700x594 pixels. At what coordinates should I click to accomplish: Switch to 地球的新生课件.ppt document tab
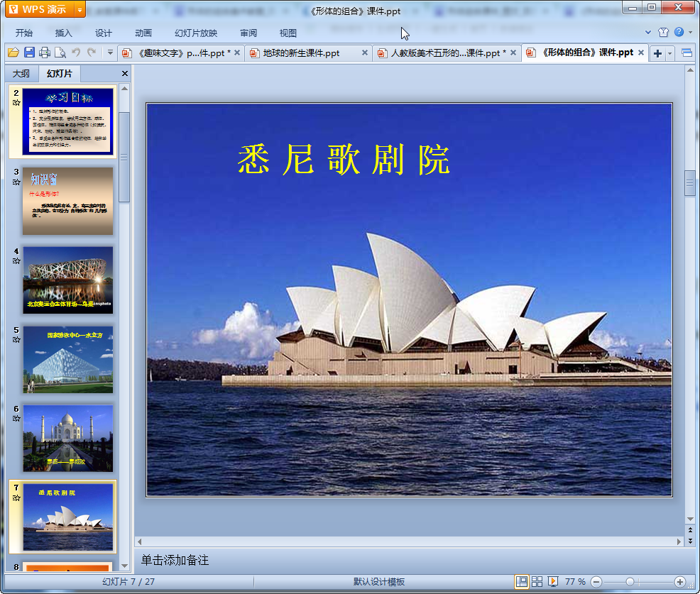(x=301, y=53)
